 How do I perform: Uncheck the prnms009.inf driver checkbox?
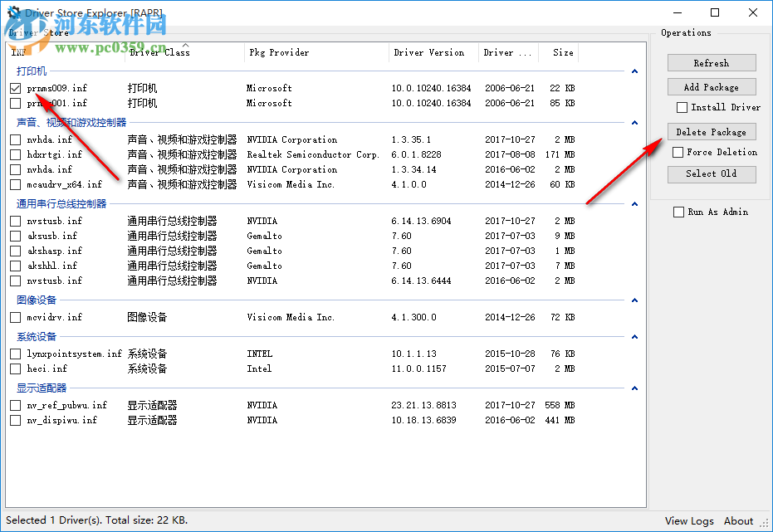click(x=15, y=88)
